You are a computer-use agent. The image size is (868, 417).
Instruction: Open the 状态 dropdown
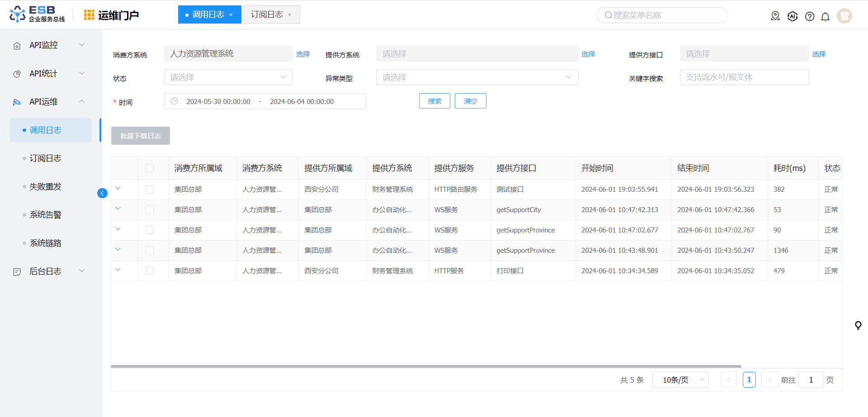(228, 77)
